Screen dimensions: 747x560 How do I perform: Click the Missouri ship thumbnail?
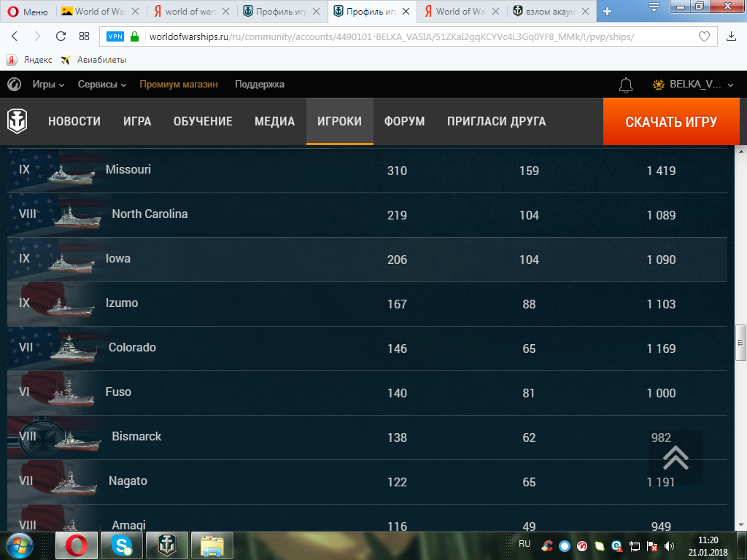(x=71, y=174)
